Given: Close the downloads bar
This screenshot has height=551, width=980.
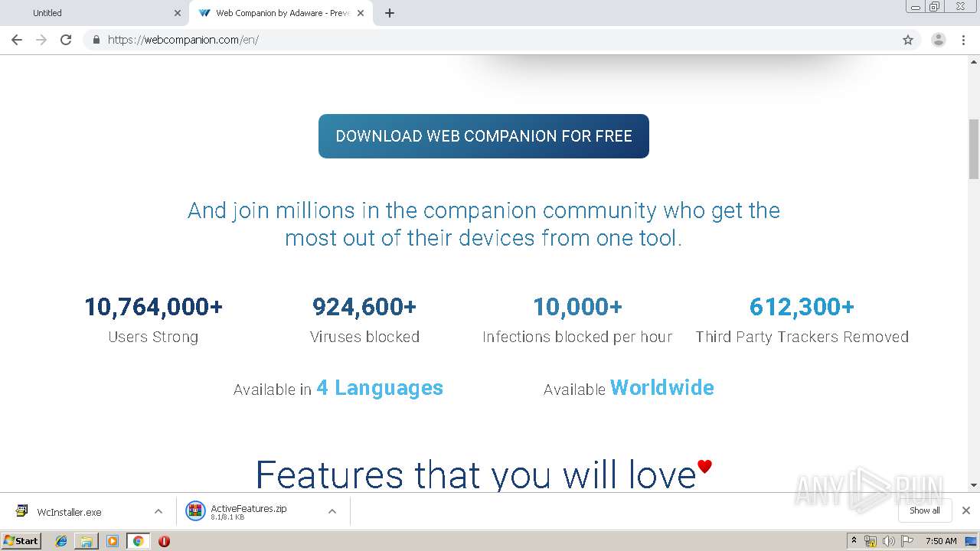Looking at the screenshot, I should point(966,510).
